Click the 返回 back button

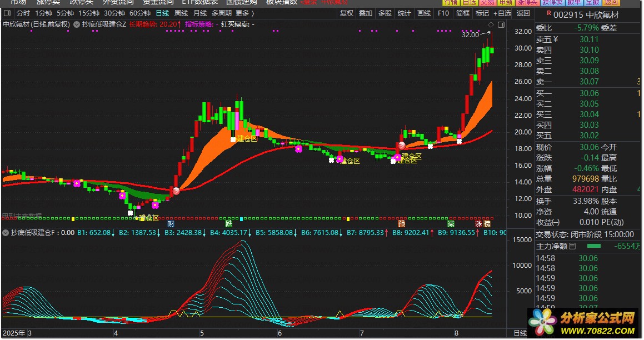coord(523,13)
